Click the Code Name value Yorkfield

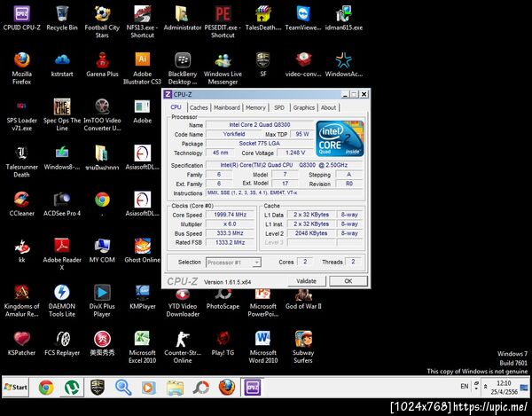click(234, 134)
